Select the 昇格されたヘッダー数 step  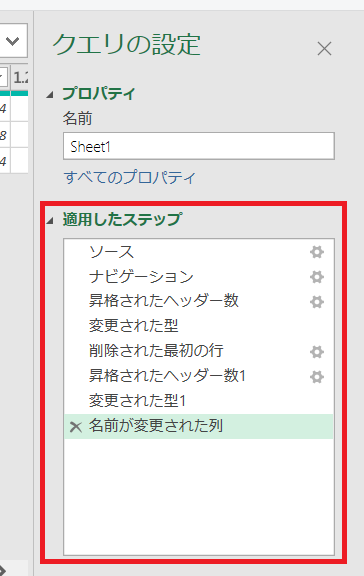[199, 302]
